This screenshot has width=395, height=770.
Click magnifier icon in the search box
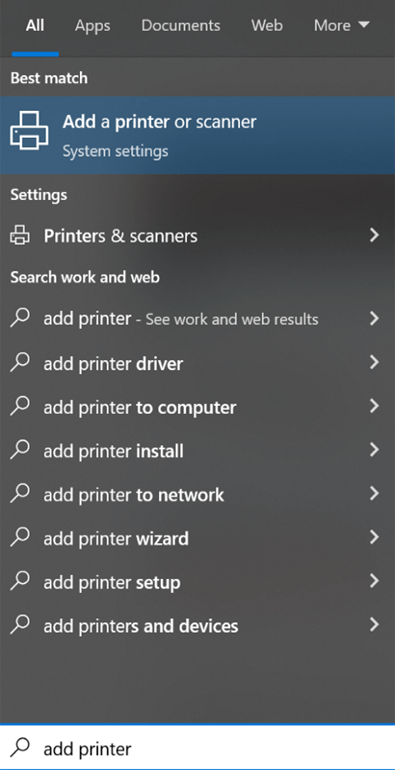[x=20, y=747]
